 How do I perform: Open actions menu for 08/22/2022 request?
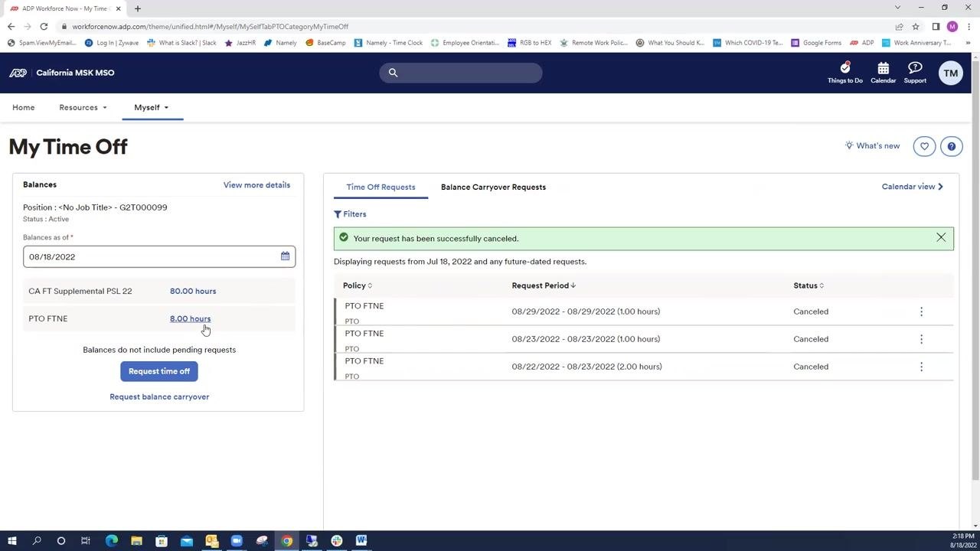[x=921, y=367]
